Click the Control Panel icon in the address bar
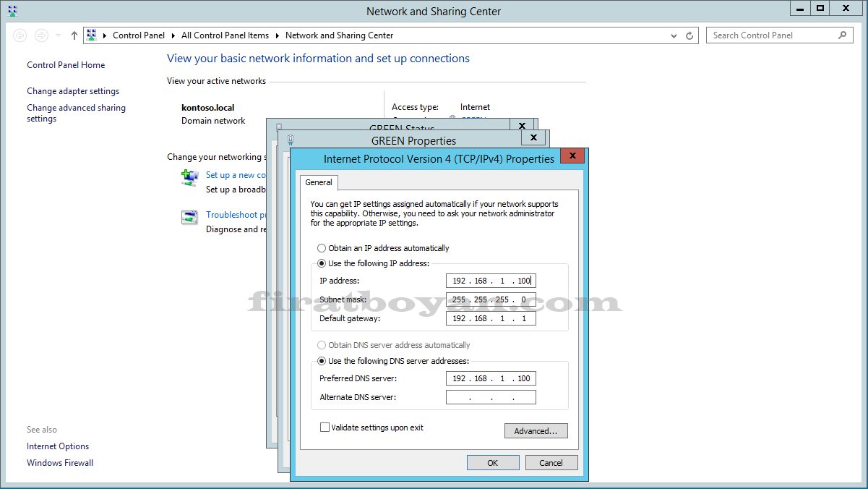Image resolution: width=868 pixels, height=489 pixels. pos(92,35)
